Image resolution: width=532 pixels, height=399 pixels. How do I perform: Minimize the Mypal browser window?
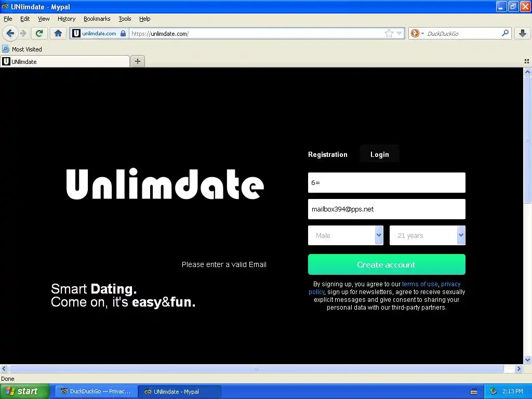501,6
